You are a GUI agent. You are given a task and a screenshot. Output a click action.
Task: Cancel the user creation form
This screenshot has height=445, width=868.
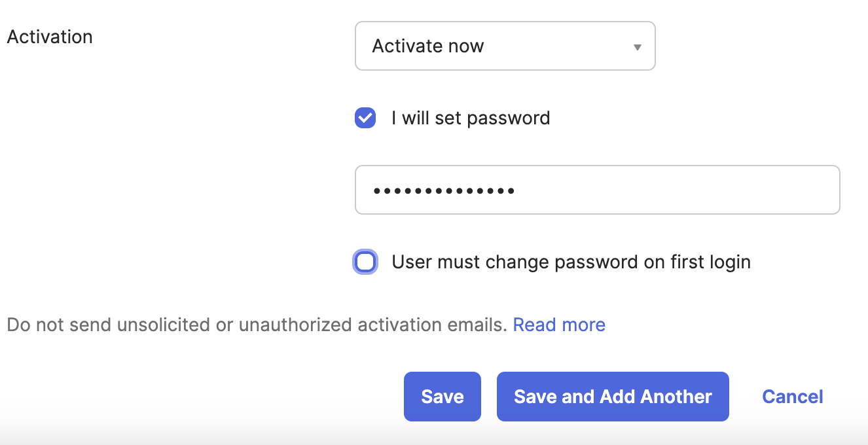click(x=792, y=396)
